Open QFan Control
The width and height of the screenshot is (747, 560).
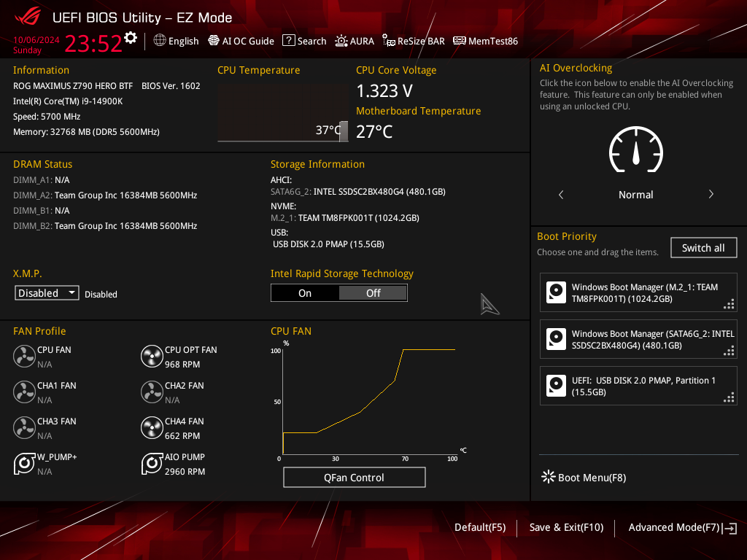click(x=354, y=478)
